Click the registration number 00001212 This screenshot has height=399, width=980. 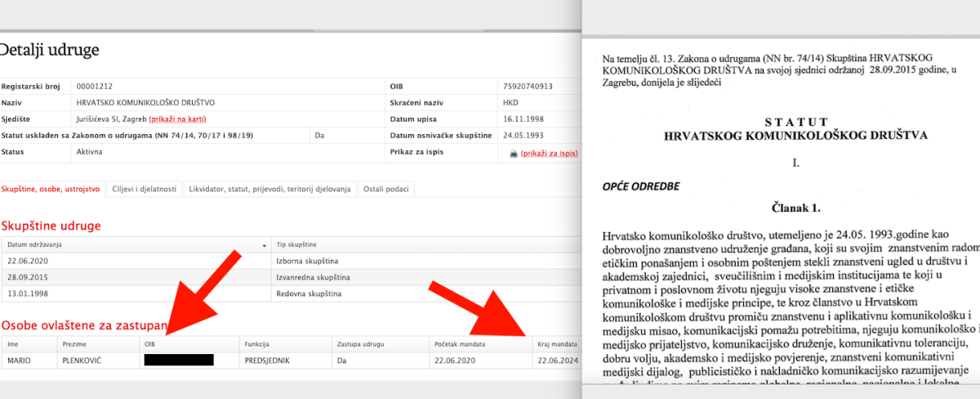coord(95,86)
